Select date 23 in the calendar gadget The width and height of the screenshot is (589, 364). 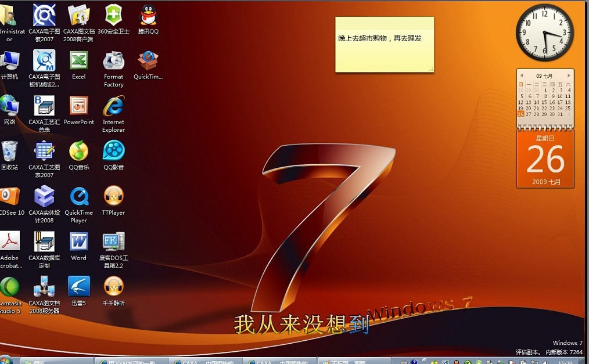click(552, 108)
